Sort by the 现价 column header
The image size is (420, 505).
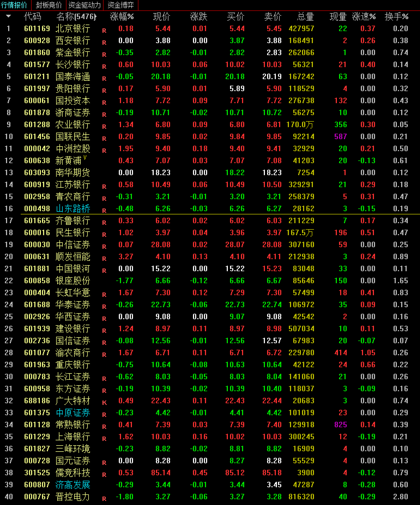click(x=162, y=17)
